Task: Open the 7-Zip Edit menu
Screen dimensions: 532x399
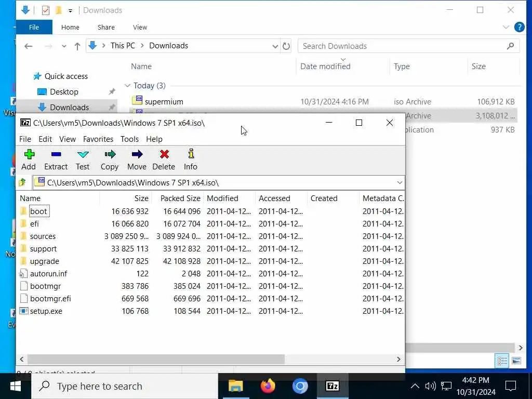Action: tap(45, 139)
